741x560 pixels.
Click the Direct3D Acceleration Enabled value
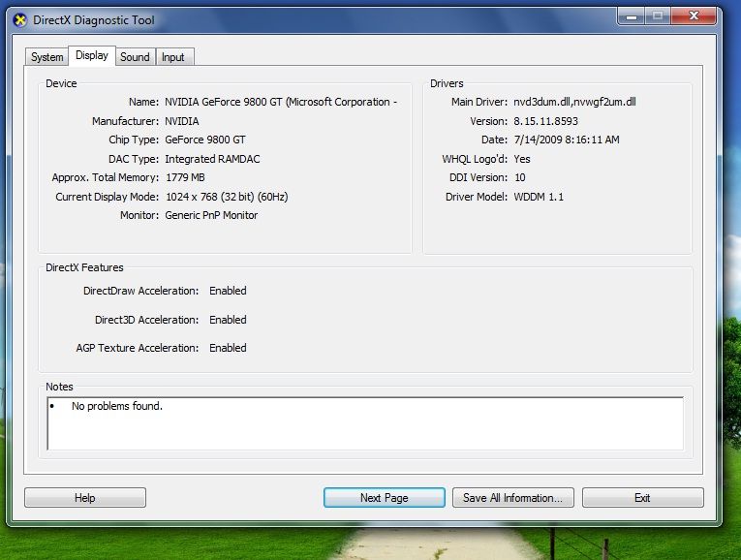228,320
